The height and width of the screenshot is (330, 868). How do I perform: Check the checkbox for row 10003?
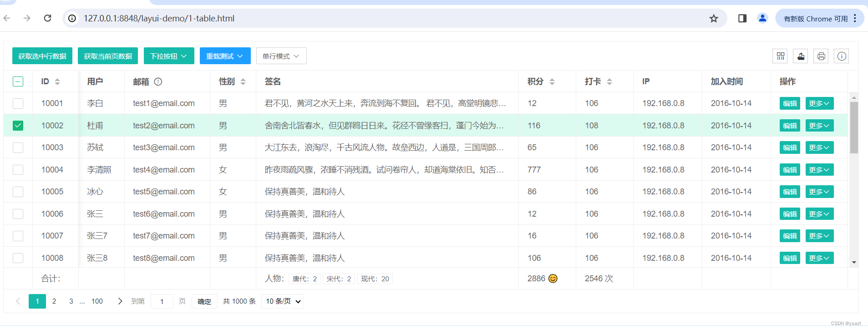[x=18, y=147]
